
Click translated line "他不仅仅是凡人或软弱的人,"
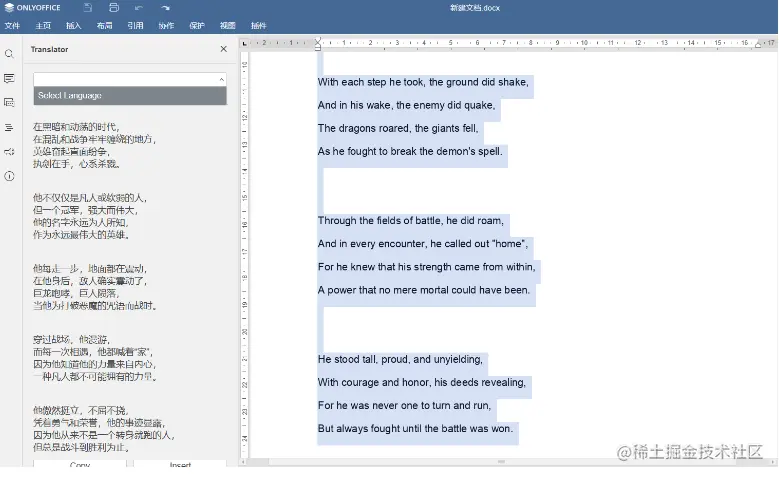pos(90,198)
